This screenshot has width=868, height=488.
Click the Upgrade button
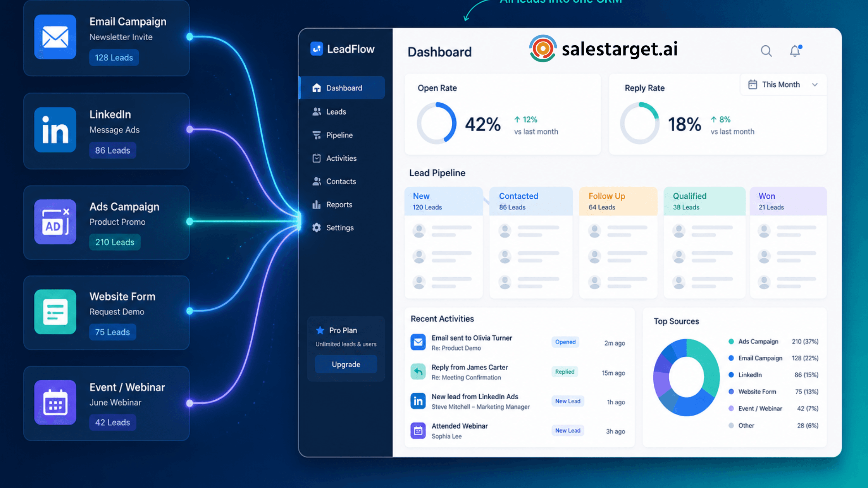346,364
